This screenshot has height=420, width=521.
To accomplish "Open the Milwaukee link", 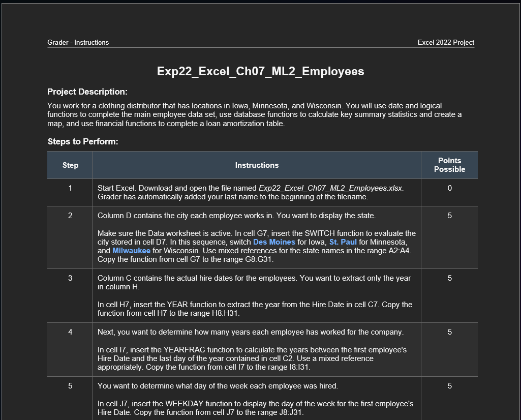I will (x=131, y=251).
